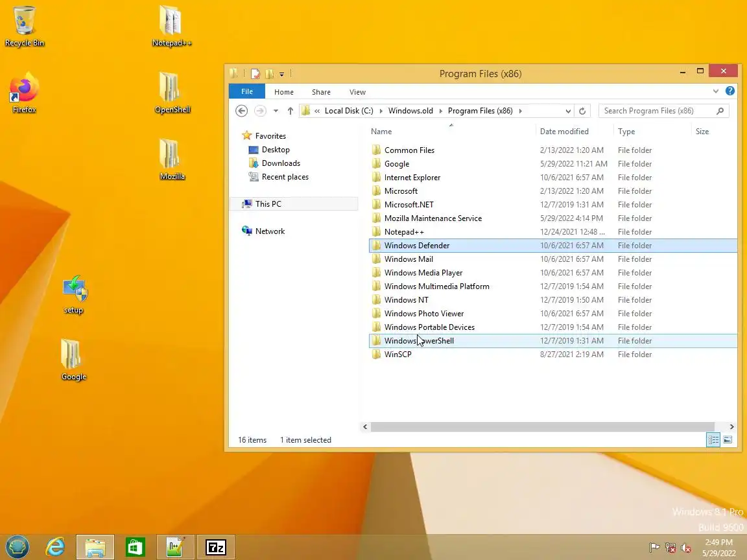Launch Firefox from the desktop shortcut
This screenshot has width=747, height=560.
tap(24, 93)
